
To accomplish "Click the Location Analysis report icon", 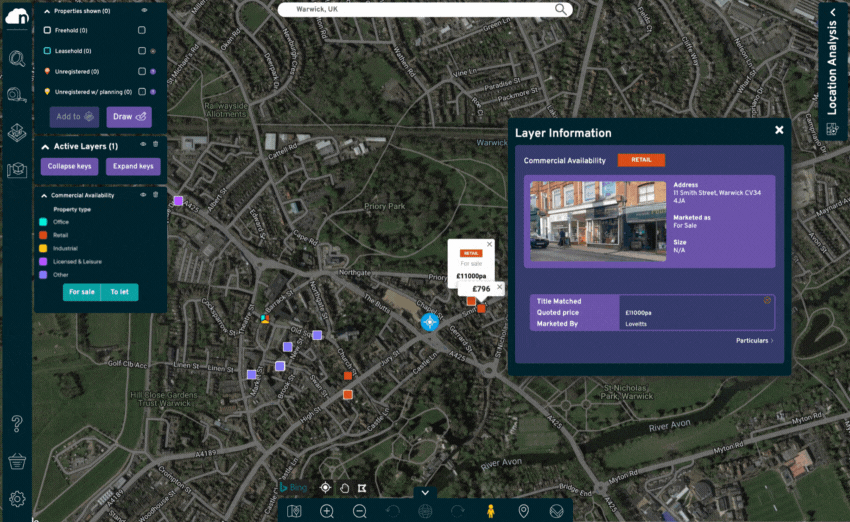I will tap(832, 129).
